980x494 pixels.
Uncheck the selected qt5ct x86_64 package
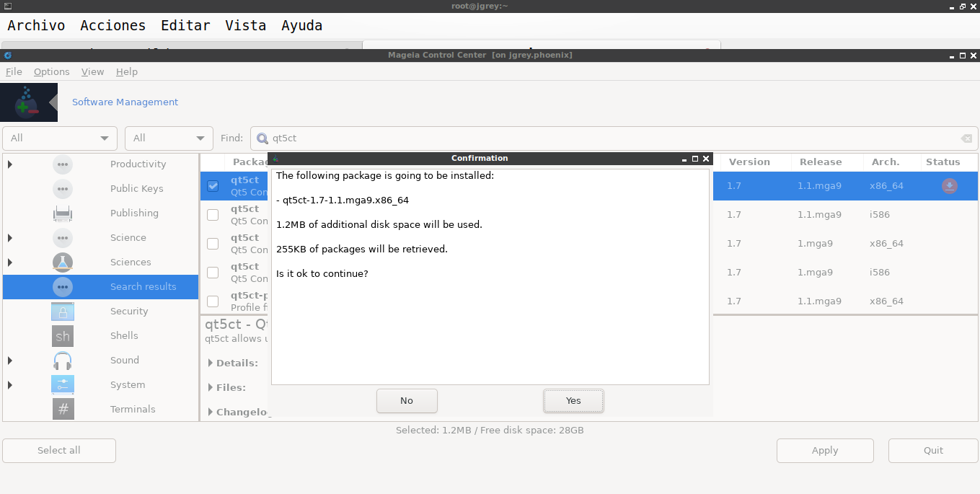pos(213,186)
